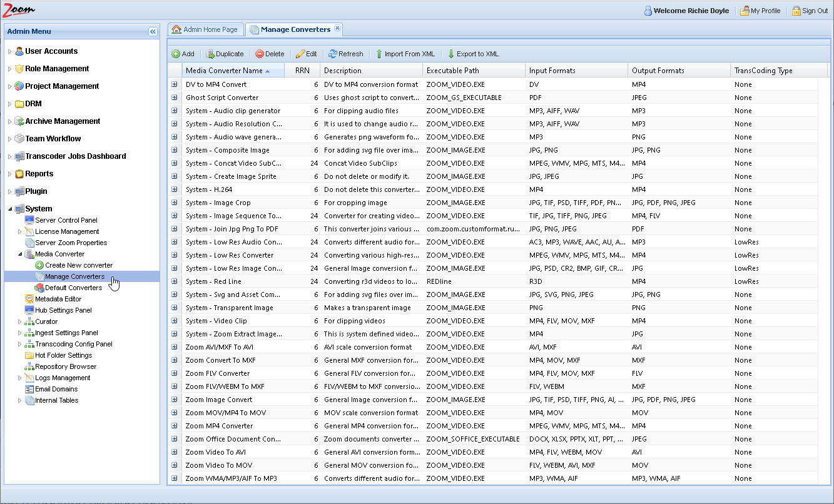Expand the User Accounts menu arrow
Image resolution: width=834 pixels, height=504 pixels.
tap(9, 51)
